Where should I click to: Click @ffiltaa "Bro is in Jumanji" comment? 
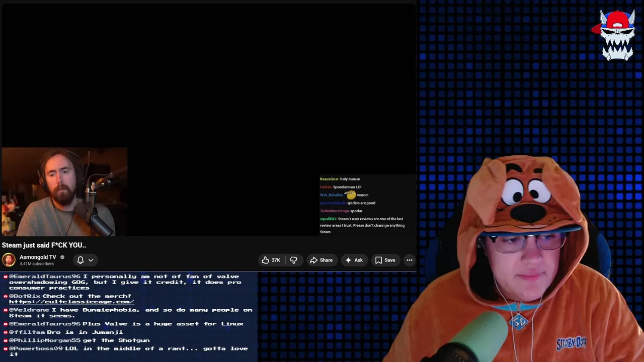click(x=63, y=332)
